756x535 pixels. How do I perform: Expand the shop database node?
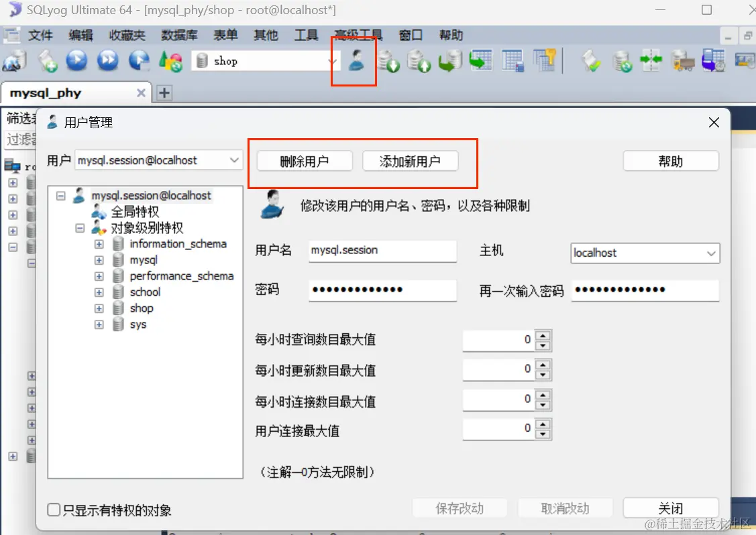99,308
